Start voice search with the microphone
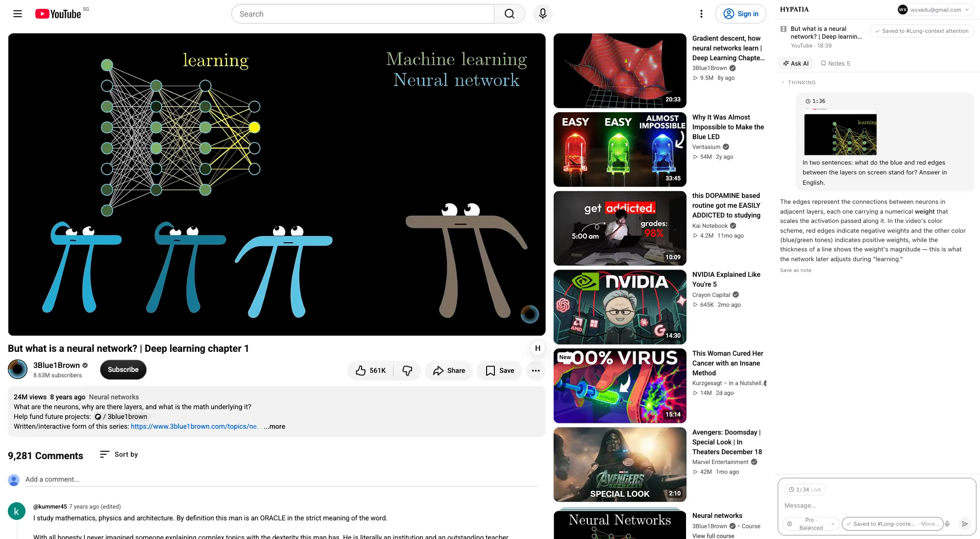This screenshot has width=980, height=539. 543,14
